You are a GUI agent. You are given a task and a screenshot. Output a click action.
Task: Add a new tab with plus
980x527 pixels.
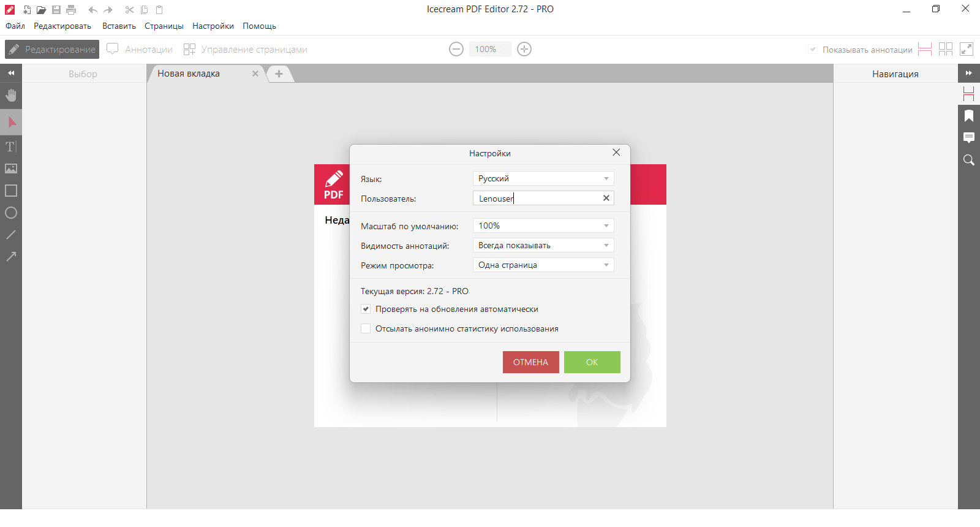click(279, 74)
